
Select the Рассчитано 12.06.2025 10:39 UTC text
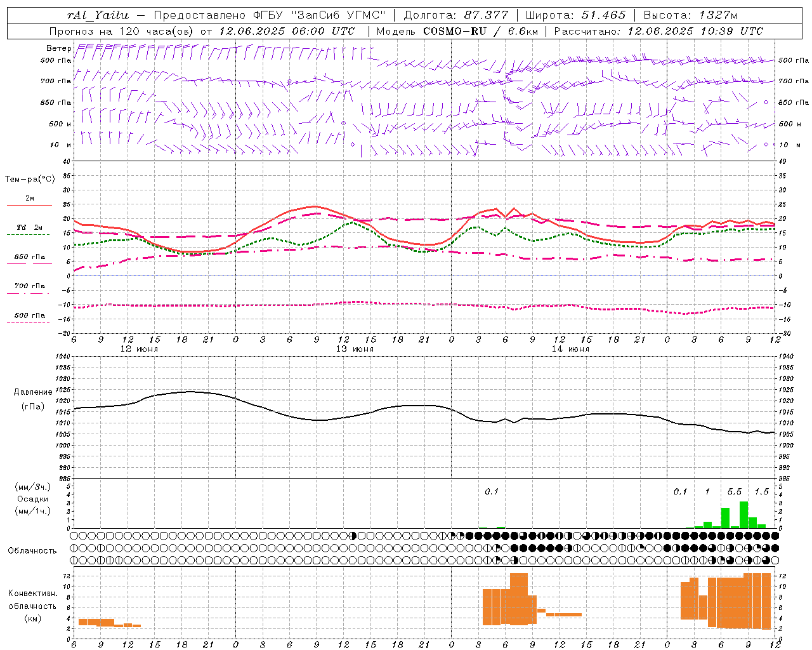click(658, 31)
